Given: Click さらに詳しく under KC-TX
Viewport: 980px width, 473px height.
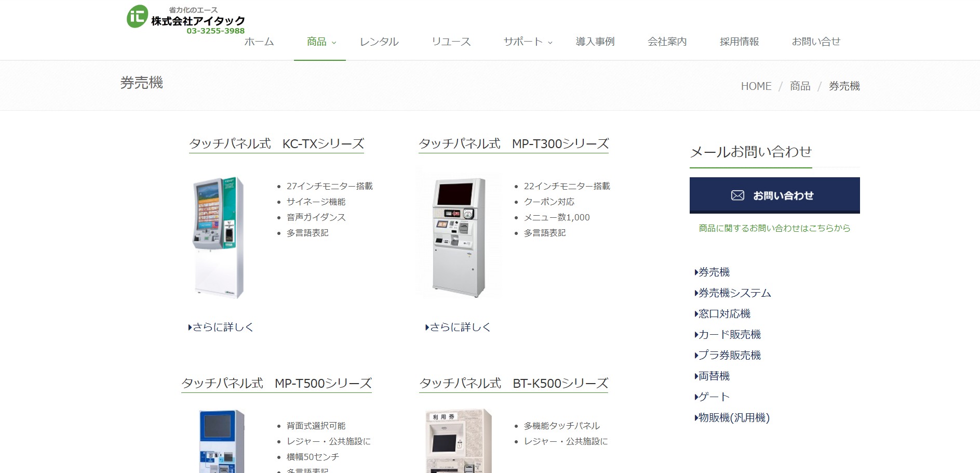Looking at the screenshot, I should [221, 327].
